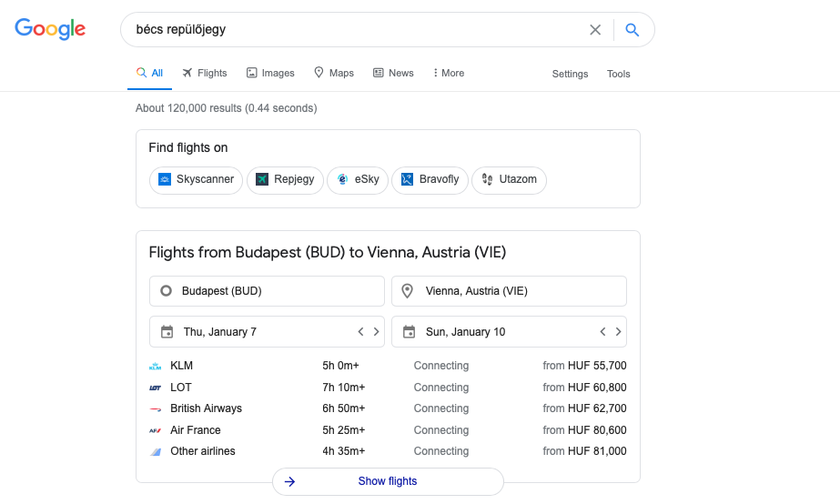Switch to the Flights tab
Screen dimensions: 840x504
pos(205,73)
